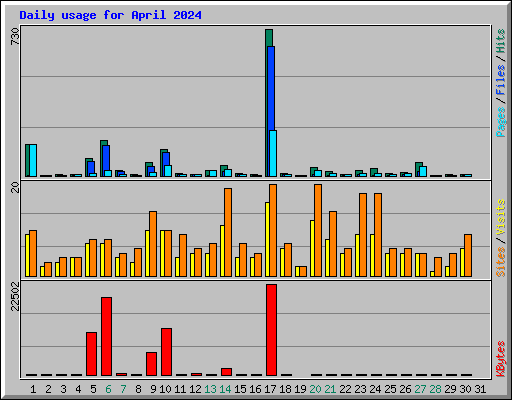Click the green x-axis label '13'
Image resolution: width=512 pixels, height=400 pixels.
(210, 389)
